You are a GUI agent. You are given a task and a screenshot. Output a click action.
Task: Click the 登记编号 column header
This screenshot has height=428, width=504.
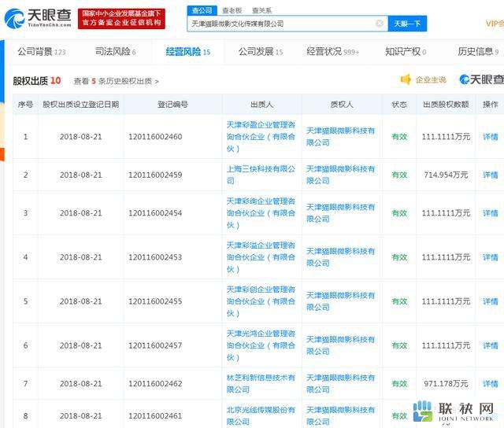(172, 105)
